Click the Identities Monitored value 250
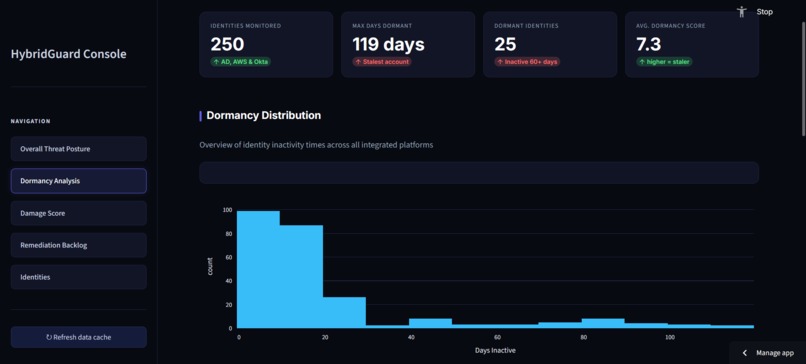The image size is (806, 364). 226,44
